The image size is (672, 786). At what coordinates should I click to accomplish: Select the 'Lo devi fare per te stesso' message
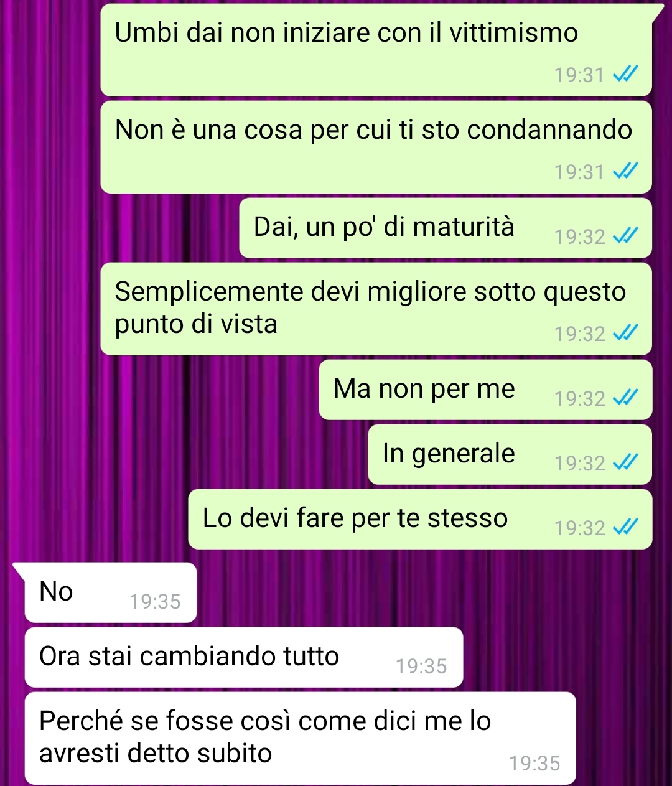tap(420, 519)
